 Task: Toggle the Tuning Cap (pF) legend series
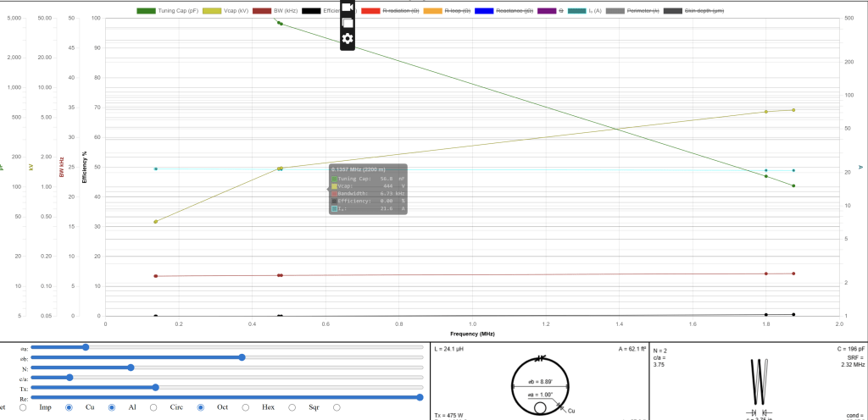[x=166, y=10]
